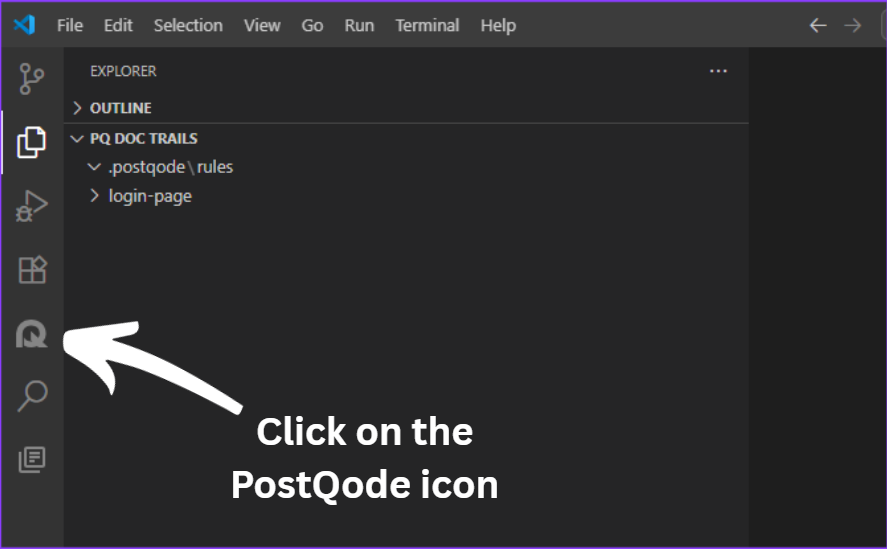Open the Help menu
Screen dimensions: 887x549
pyautogui.click(x=498, y=25)
